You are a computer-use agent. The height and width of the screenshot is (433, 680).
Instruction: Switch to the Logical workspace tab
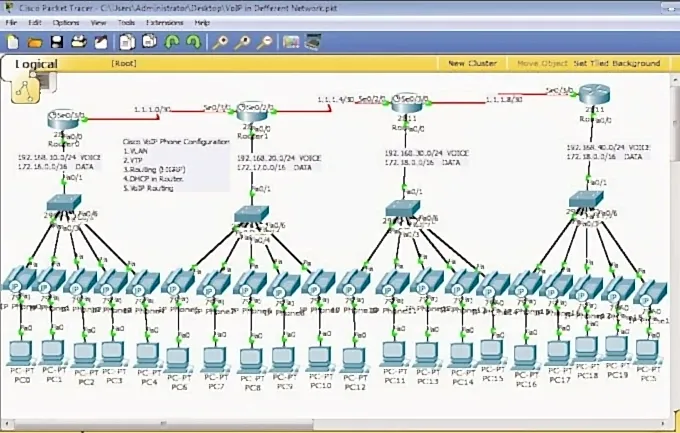point(36,64)
